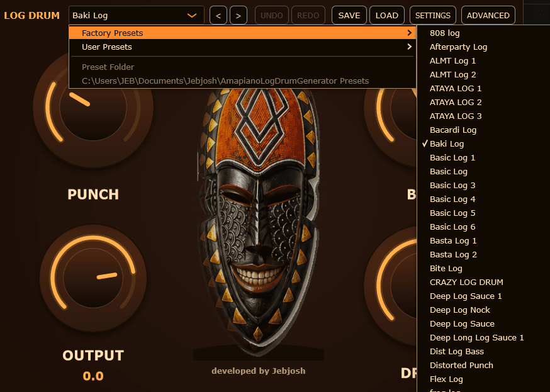Click the PUNCH label

click(93, 194)
